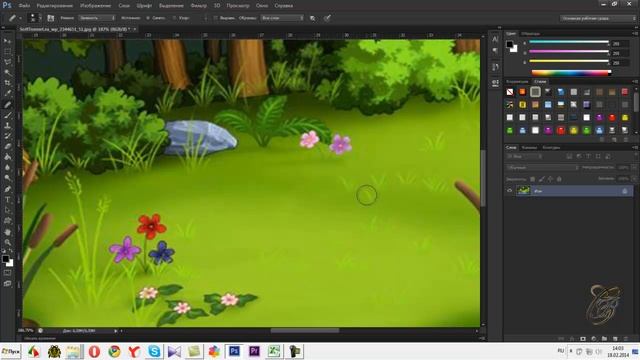The height and width of the screenshot is (360, 640).
Task: Switch to the Образцы tab
Action: click(x=531, y=33)
